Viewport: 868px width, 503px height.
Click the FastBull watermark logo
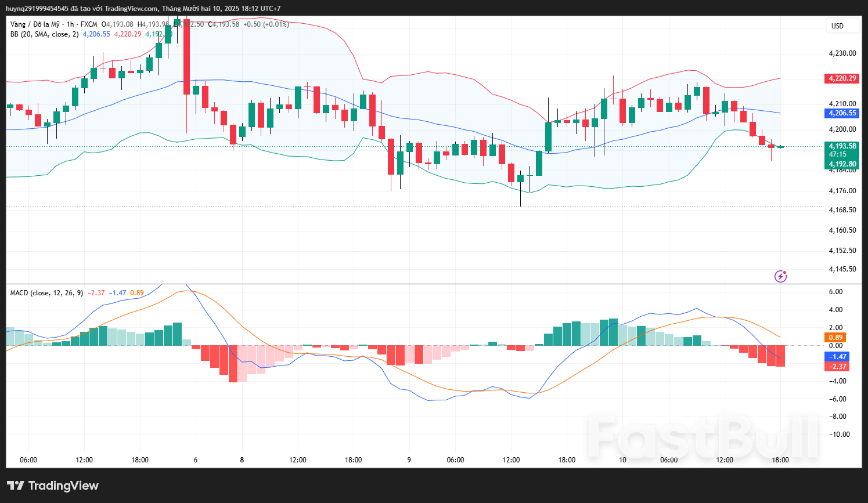click(704, 437)
